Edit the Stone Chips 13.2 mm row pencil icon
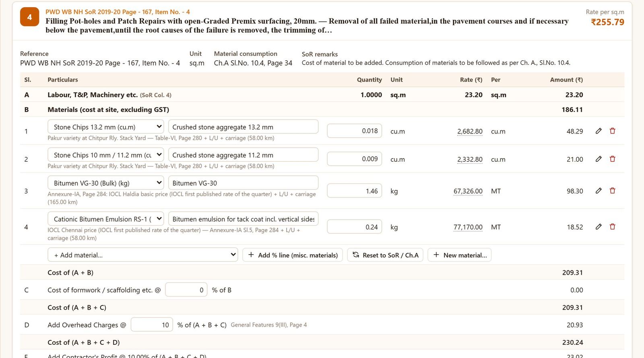Screen dimensions: 644x358 pyautogui.click(x=599, y=131)
